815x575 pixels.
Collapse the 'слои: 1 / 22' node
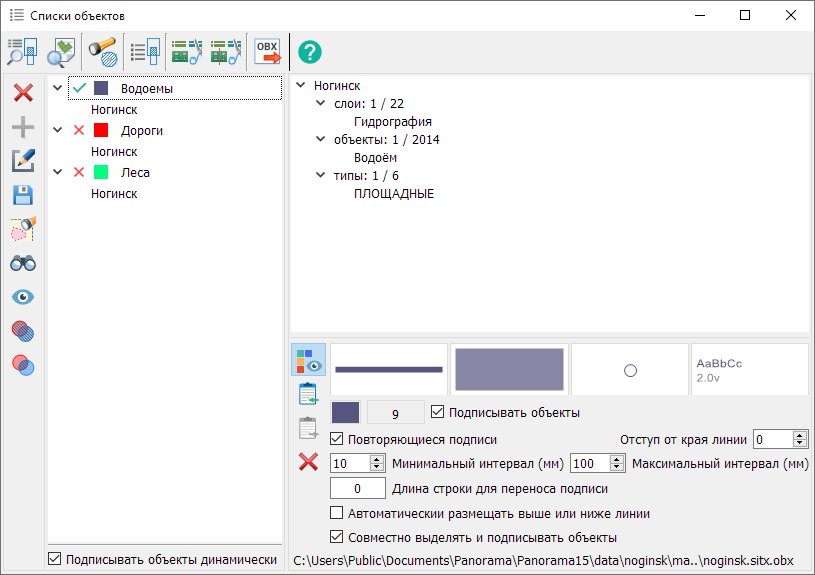[321, 104]
